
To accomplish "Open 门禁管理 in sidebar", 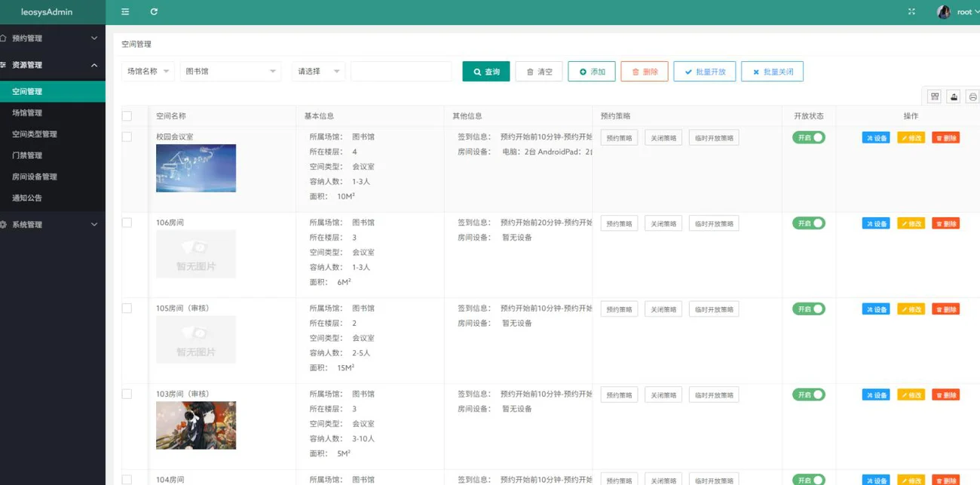I will pyautogui.click(x=53, y=155).
